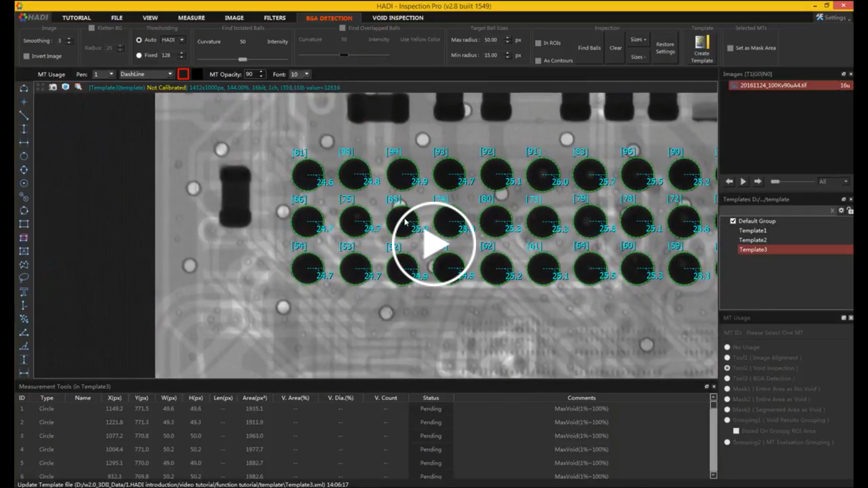Select the rectangle tool
This screenshot has width=868, height=488.
24,224
